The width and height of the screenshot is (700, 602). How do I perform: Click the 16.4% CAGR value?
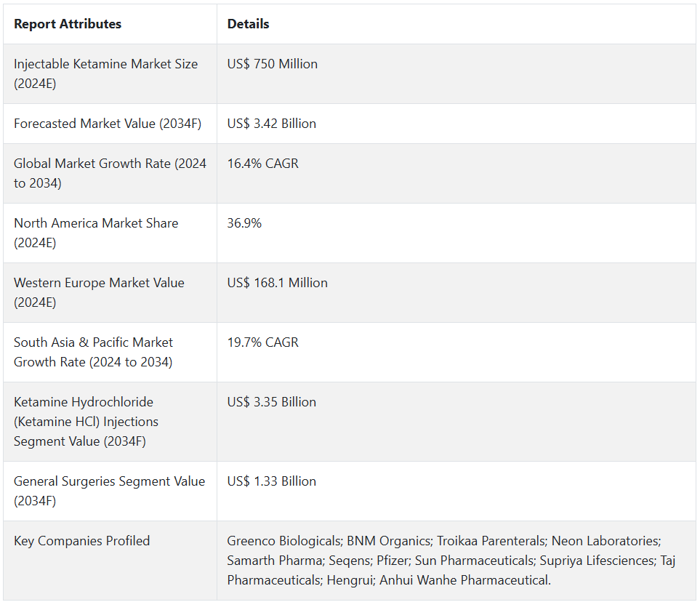coord(262,164)
